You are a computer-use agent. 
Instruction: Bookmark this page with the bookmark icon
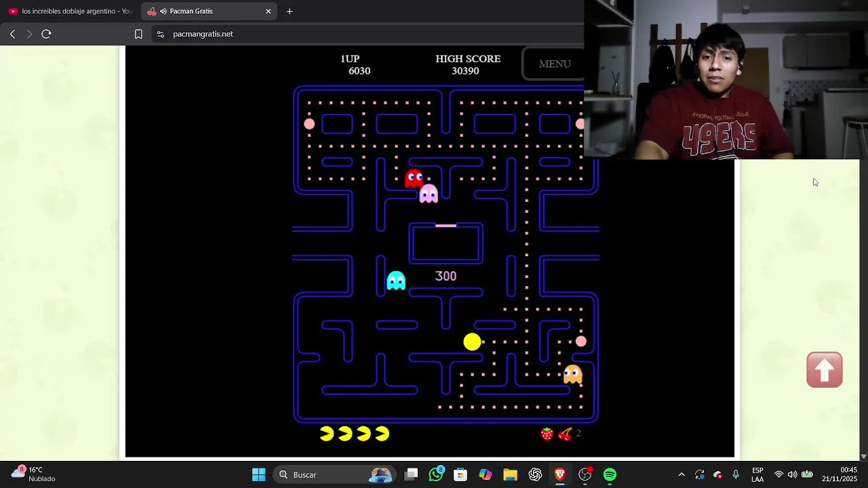(x=138, y=34)
